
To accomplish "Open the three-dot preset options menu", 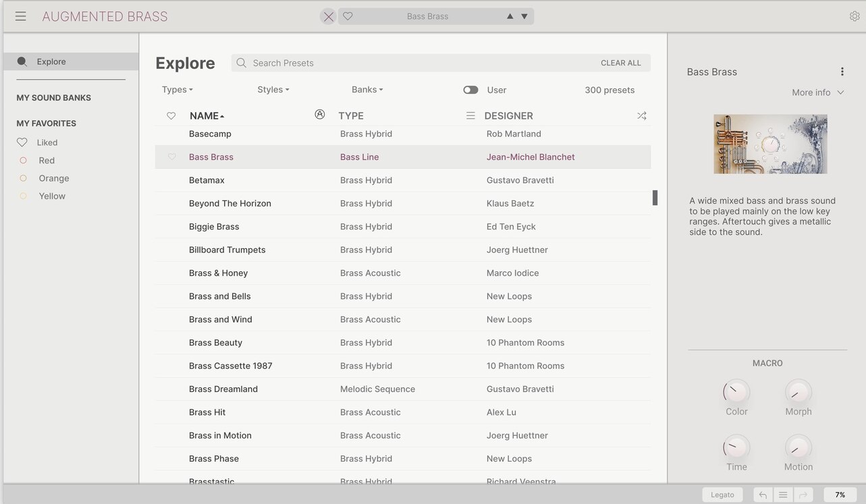I will 842,72.
